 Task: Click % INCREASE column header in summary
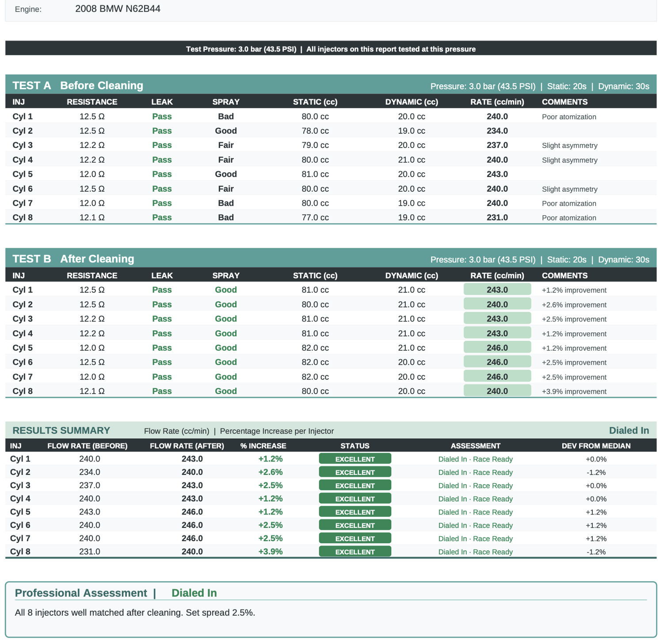point(263,446)
